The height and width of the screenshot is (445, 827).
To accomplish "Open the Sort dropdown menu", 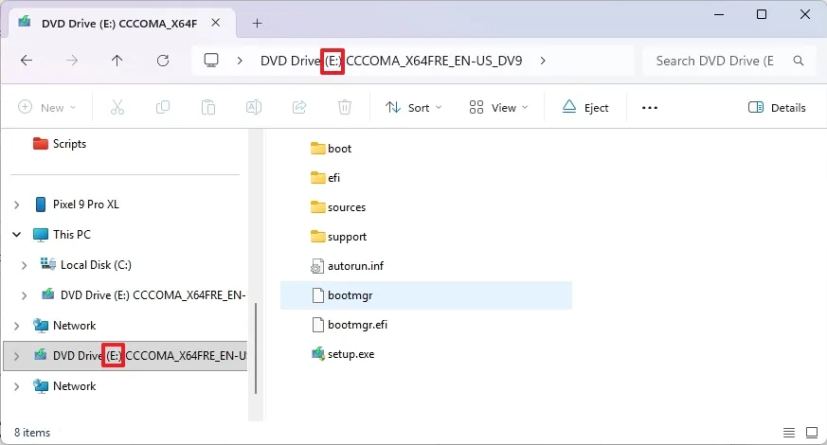I will coord(413,107).
